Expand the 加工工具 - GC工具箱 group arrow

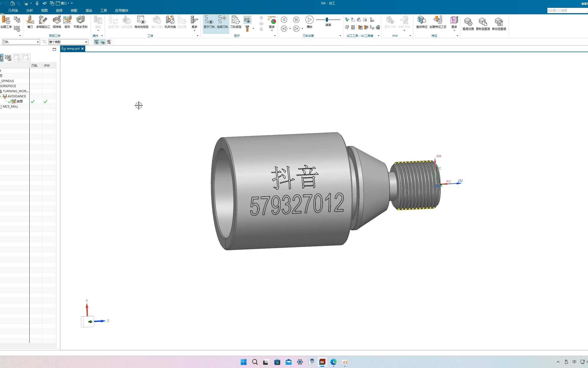(378, 36)
